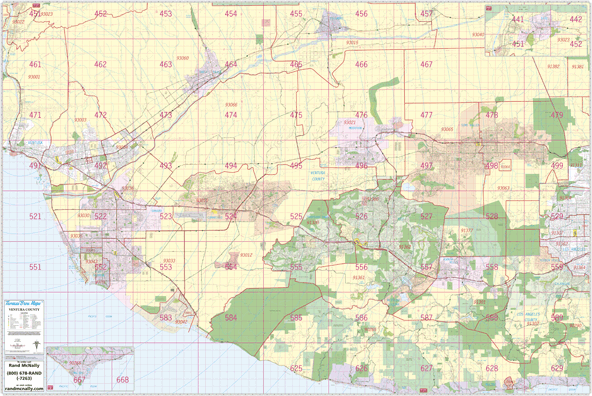
Task: Click grid number 551
Action: pos(35,267)
